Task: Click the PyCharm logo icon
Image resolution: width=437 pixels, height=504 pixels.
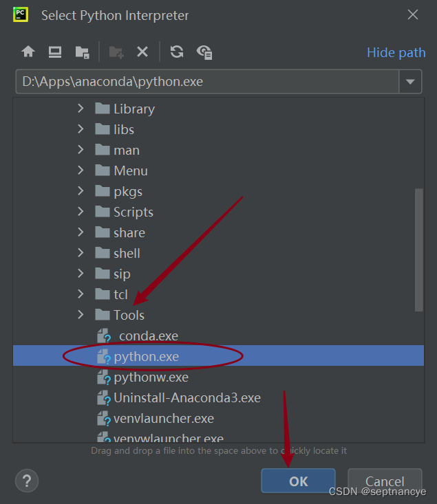Action: [x=21, y=15]
